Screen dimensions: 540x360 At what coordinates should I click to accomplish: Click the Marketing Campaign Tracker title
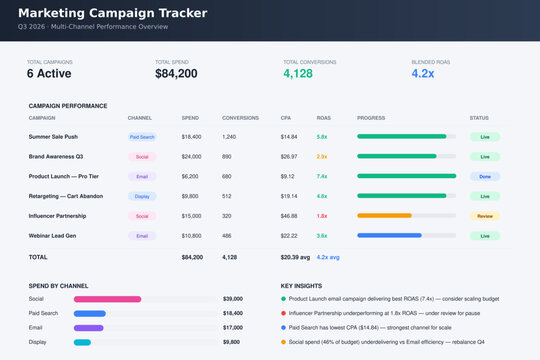[113, 13]
